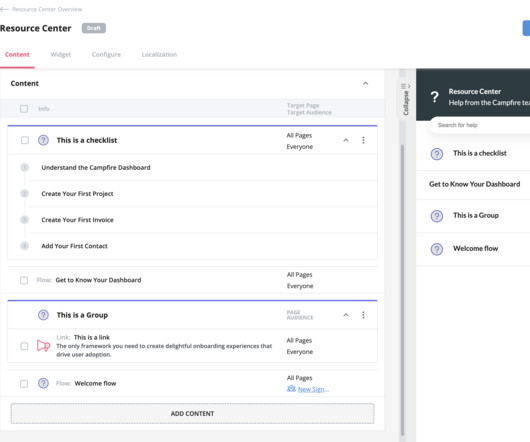Click the question icon for This is a Group in preview
530x442 pixels.
point(437,216)
